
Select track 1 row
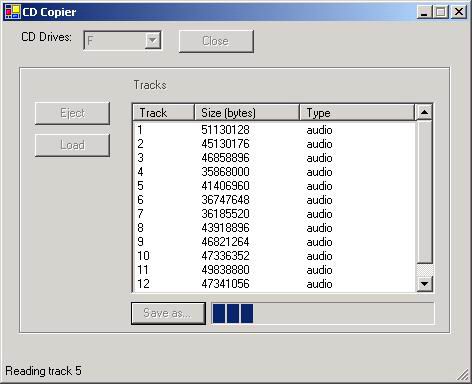point(274,130)
